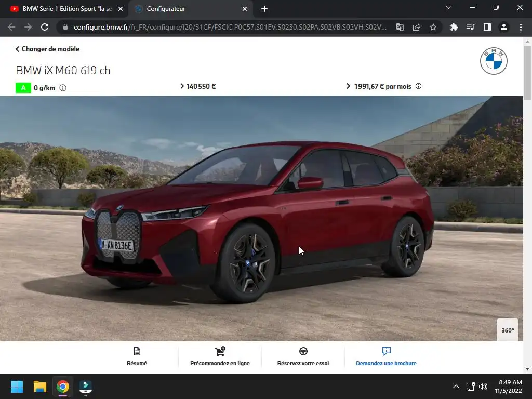Click Demandez une brochure icon
The width and height of the screenshot is (532, 399).
(x=386, y=351)
